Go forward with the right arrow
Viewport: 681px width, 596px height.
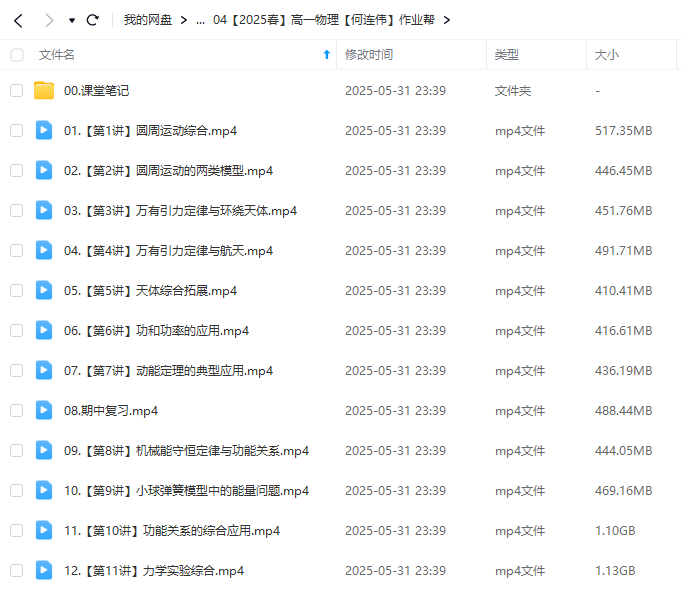coord(49,20)
